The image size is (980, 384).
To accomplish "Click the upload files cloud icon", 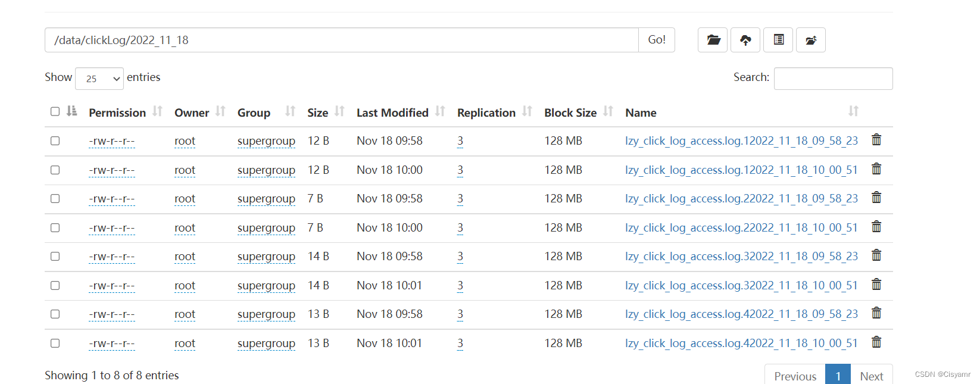I will tap(745, 40).
